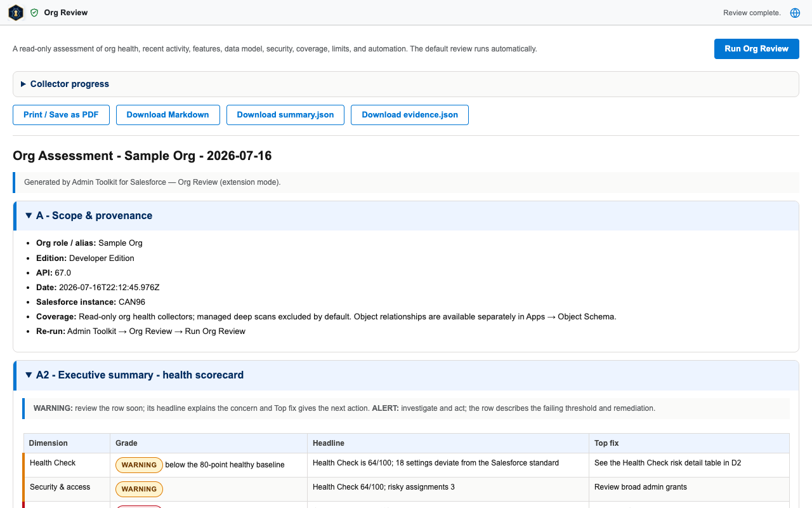Click the Review broad admin grants cell
812x508 pixels.
pyautogui.click(x=689, y=488)
